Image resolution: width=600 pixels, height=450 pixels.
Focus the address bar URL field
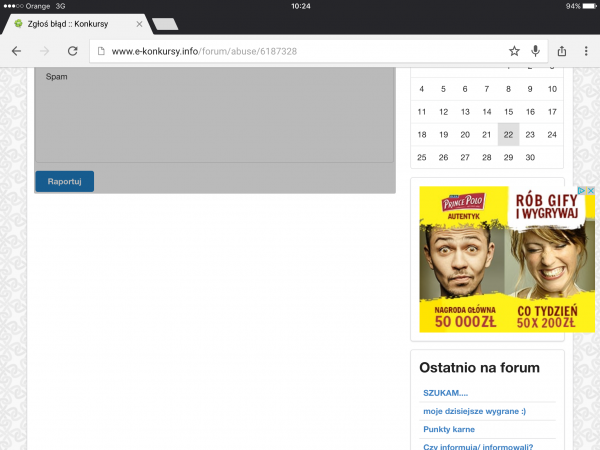(x=300, y=51)
